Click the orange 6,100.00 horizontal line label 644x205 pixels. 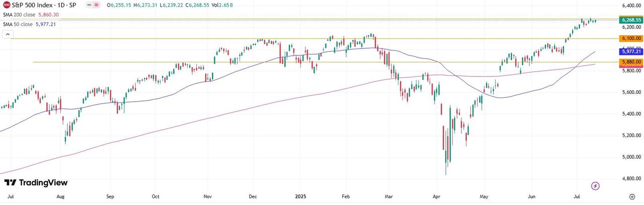click(x=631, y=38)
